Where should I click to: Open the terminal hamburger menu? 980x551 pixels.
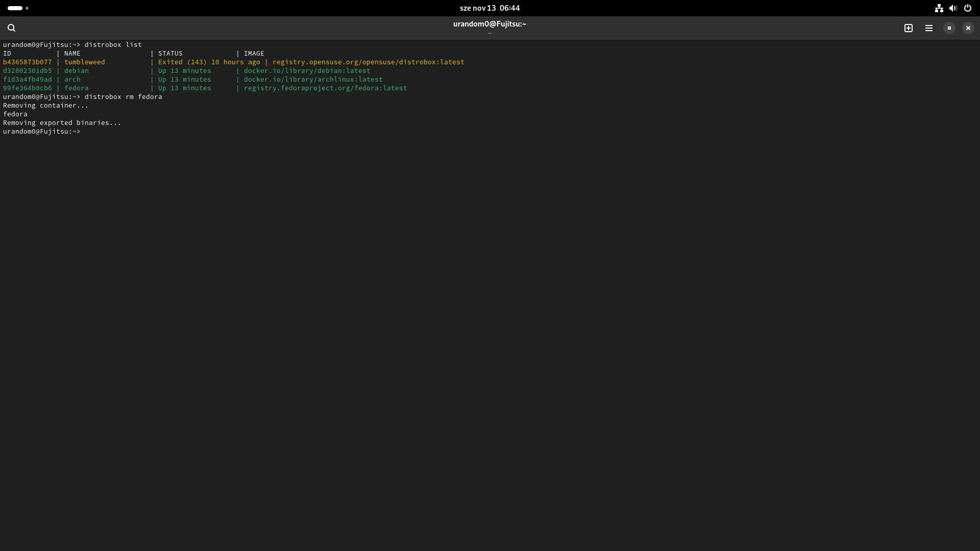pos(929,28)
